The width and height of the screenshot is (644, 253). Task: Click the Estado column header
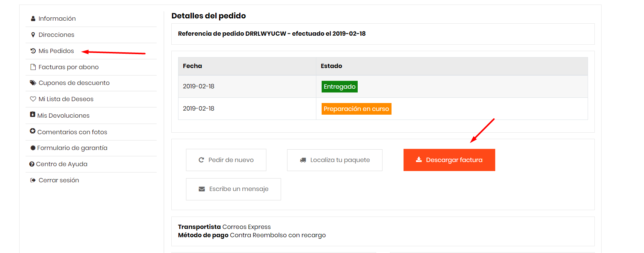pyautogui.click(x=331, y=66)
